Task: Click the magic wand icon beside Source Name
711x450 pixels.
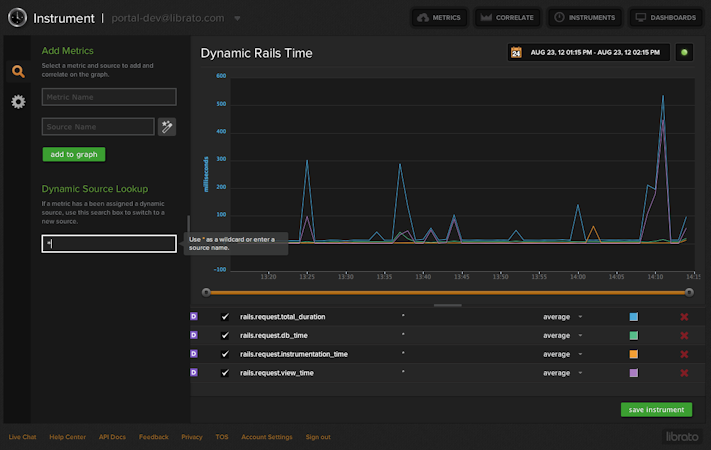Action: pos(167,126)
